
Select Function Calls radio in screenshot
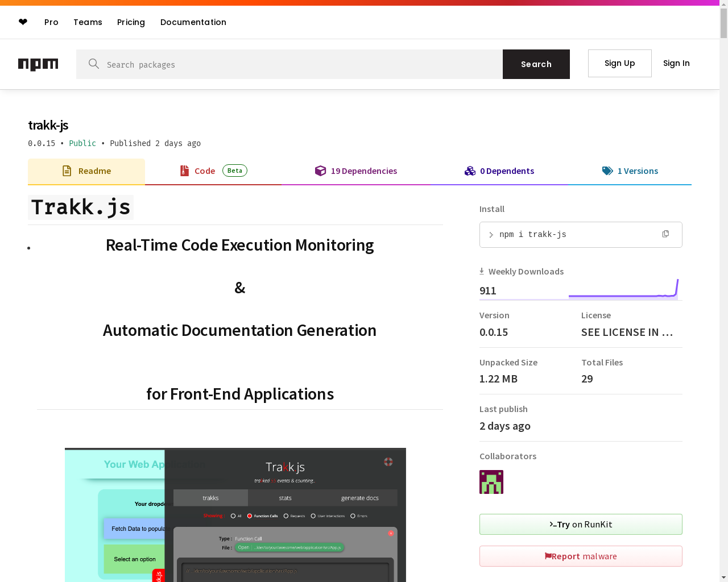[250, 516]
